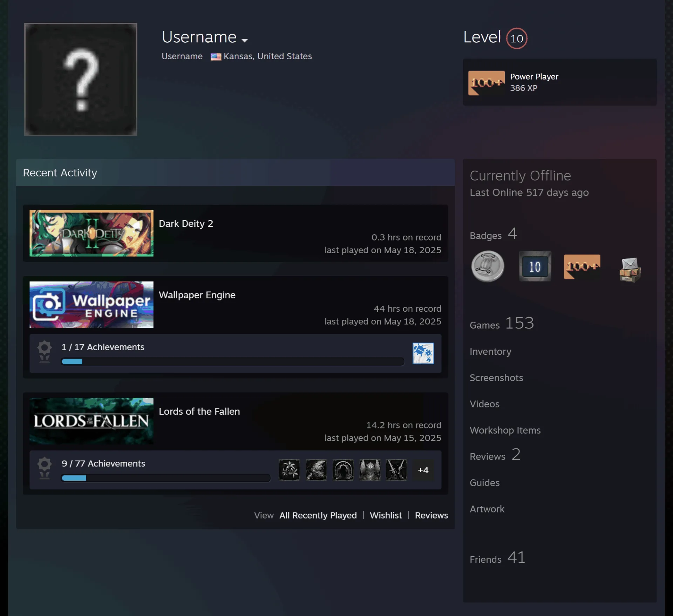
Task: Click Lords of the Fallen achievements trophy icon
Action: [45, 468]
